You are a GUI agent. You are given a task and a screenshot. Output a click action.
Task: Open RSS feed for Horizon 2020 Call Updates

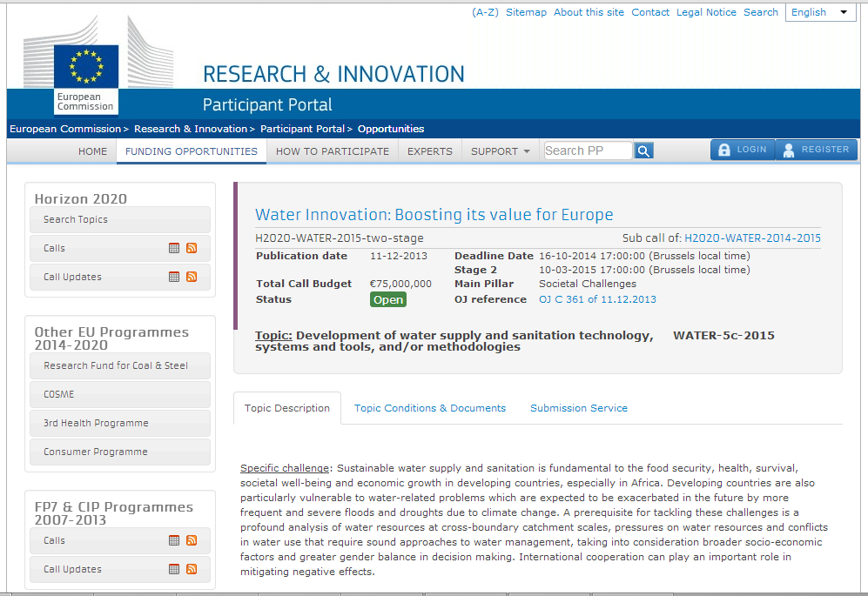pyautogui.click(x=192, y=277)
